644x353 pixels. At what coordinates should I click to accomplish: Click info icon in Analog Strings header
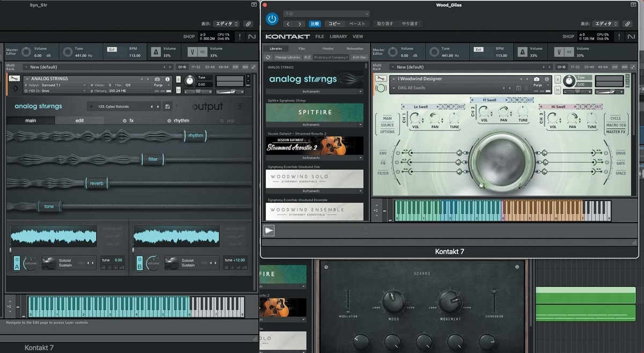[x=167, y=79]
